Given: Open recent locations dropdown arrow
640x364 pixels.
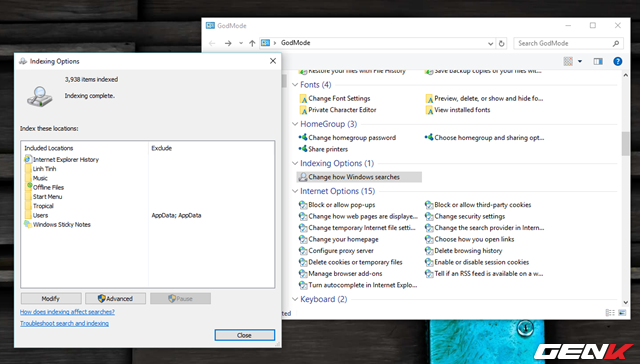Looking at the screenshot, I should [241, 43].
